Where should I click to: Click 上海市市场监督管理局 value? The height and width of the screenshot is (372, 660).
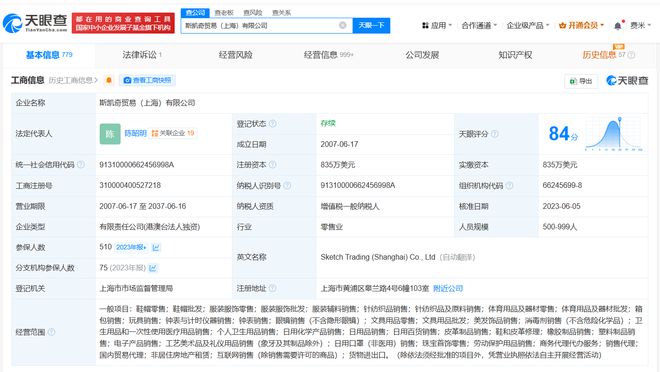point(136,288)
